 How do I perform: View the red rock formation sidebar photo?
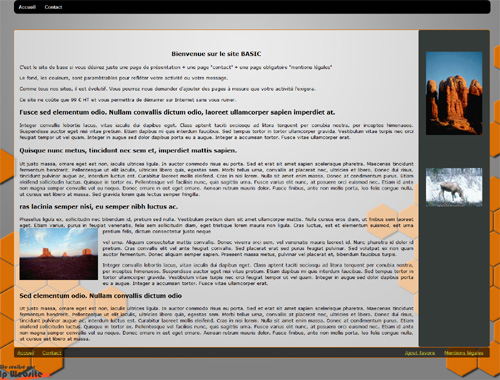tap(454, 93)
